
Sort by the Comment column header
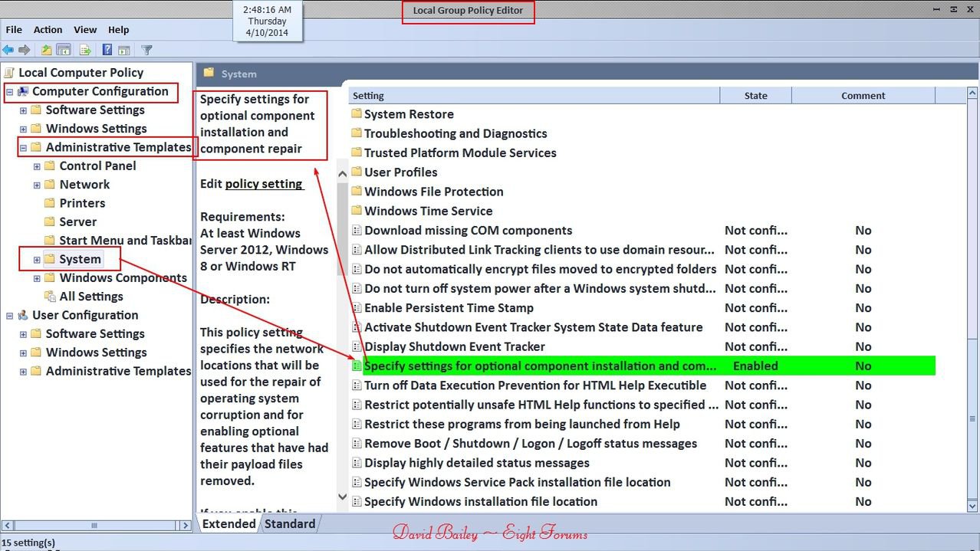click(x=863, y=96)
